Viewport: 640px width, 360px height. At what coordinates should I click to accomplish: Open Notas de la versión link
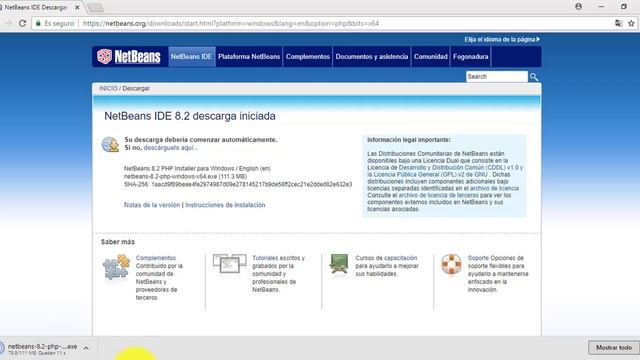(x=152, y=205)
